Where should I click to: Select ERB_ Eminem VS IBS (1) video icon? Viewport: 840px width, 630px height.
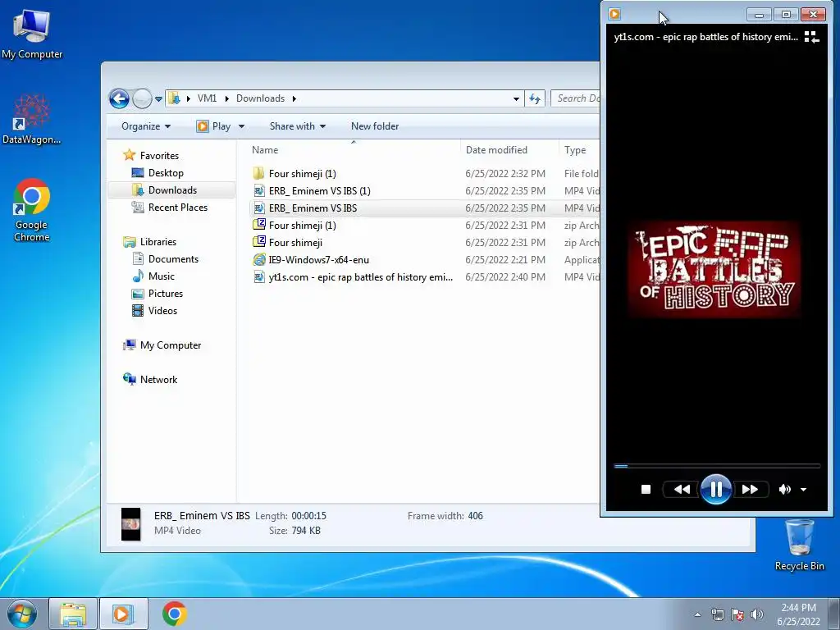click(258, 190)
